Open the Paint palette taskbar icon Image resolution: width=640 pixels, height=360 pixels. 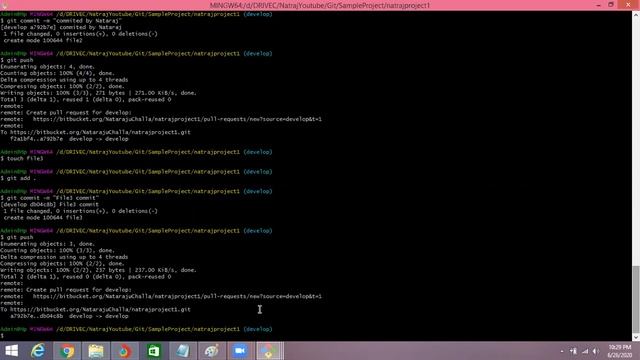tap(211, 351)
